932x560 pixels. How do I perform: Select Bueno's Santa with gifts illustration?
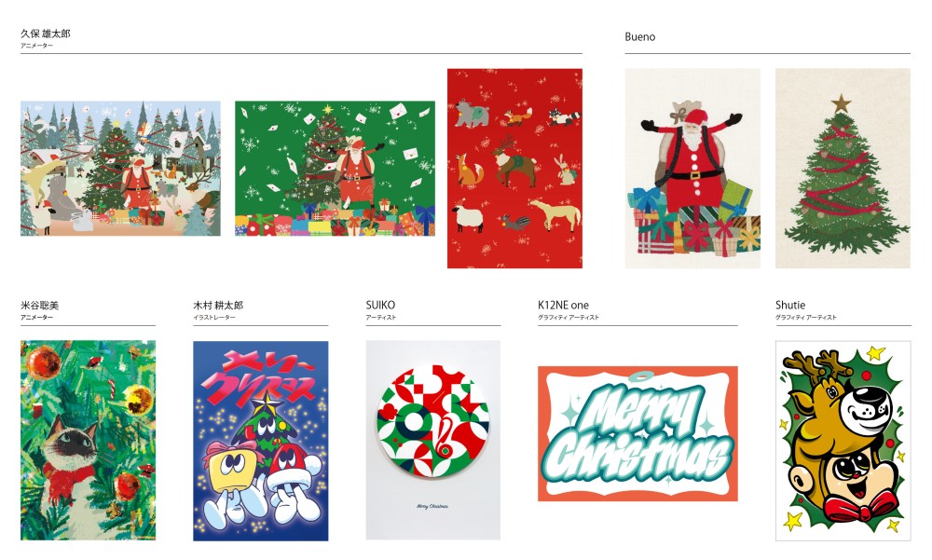click(692, 169)
